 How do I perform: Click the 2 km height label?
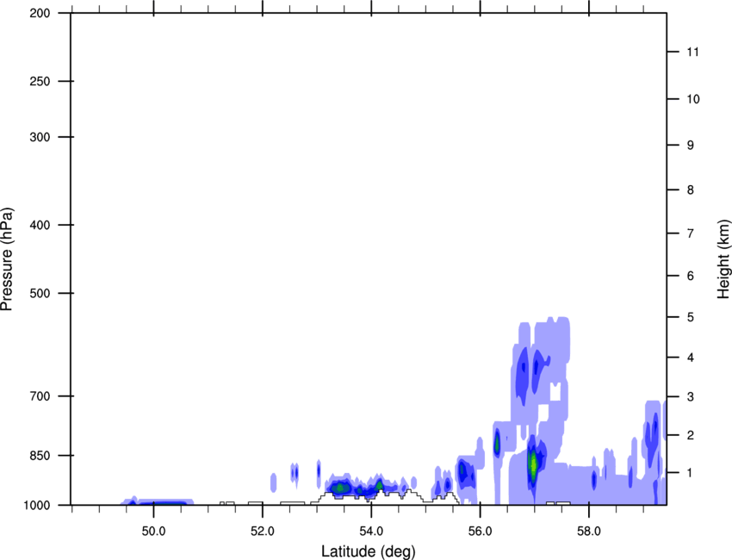(x=691, y=435)
